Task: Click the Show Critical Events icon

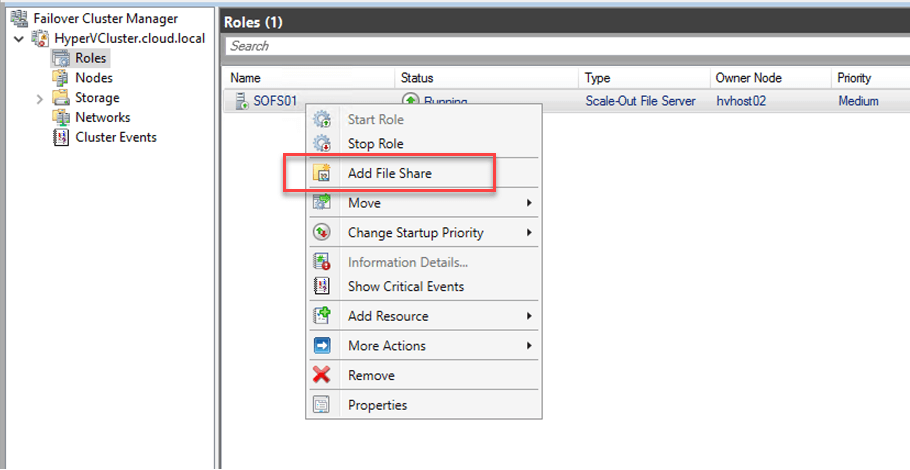Action: (322, 287)
